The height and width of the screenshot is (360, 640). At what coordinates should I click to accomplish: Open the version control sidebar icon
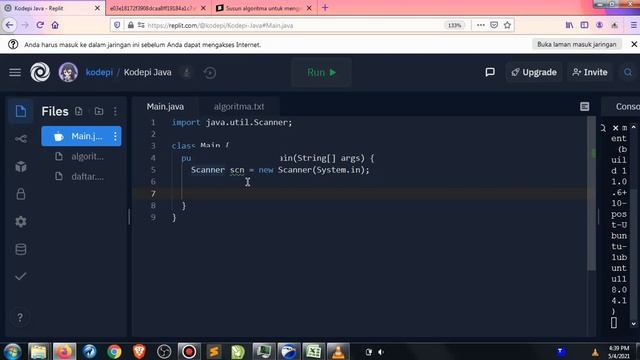tap(21, 139)
